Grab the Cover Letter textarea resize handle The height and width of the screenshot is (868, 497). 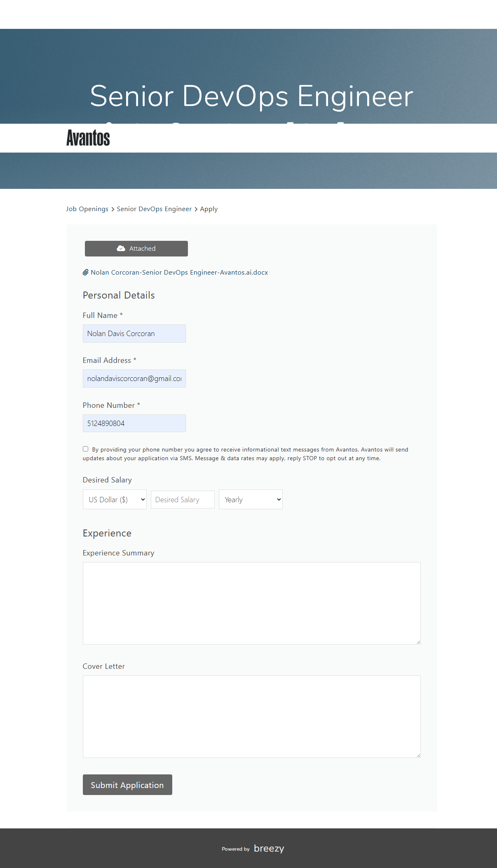click(418, 755)
